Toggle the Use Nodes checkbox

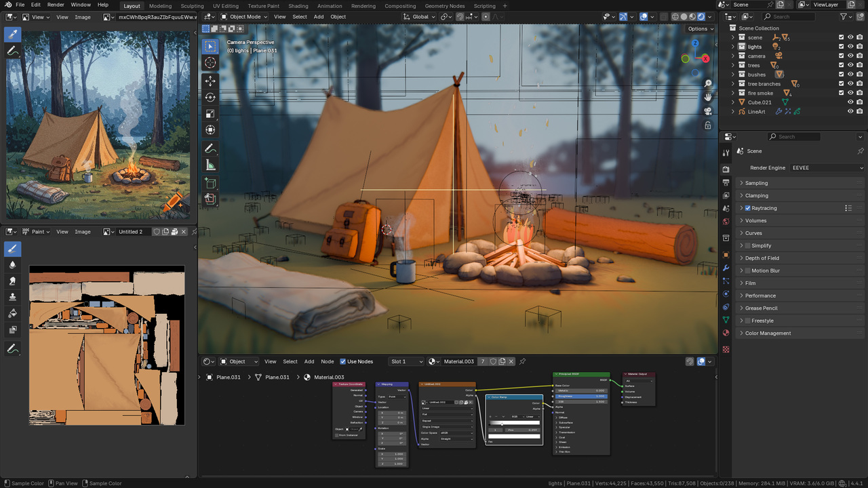click(x=343, y=361)
